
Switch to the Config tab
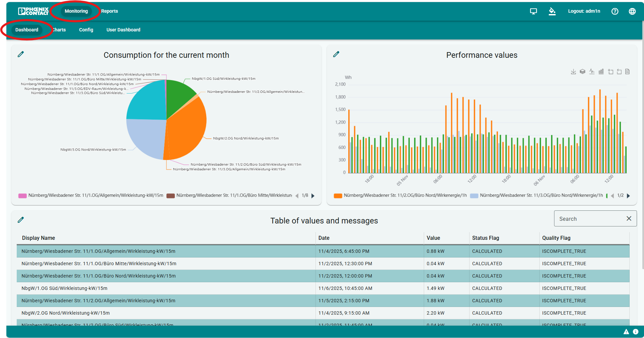[x=86, y=30]
